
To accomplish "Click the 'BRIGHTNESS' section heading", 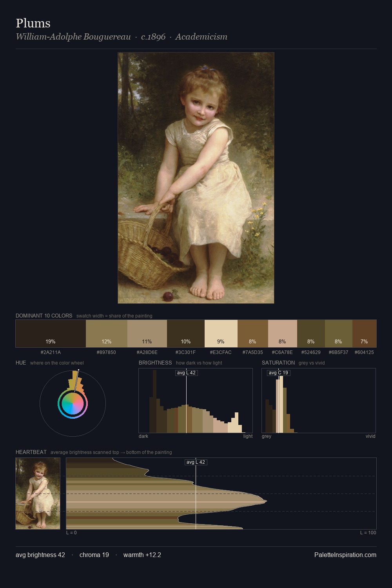I will (x=155, y=363).
